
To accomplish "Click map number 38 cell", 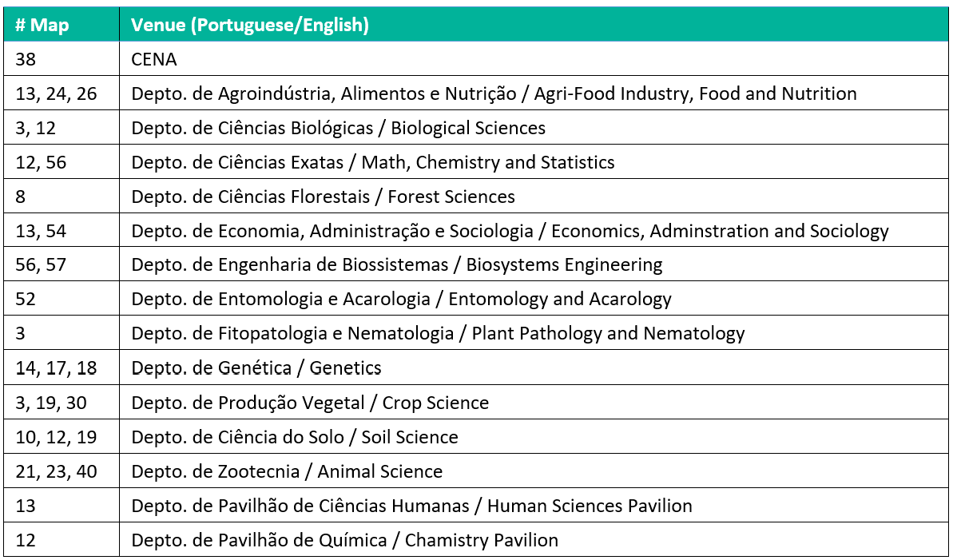I will coord(26,60).
